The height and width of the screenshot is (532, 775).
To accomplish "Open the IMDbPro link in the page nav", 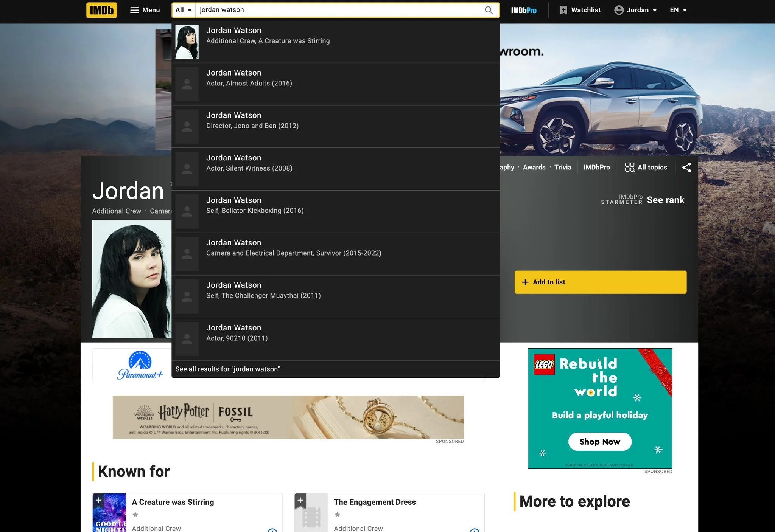I will pyautogui.click(x=596, y=167).
